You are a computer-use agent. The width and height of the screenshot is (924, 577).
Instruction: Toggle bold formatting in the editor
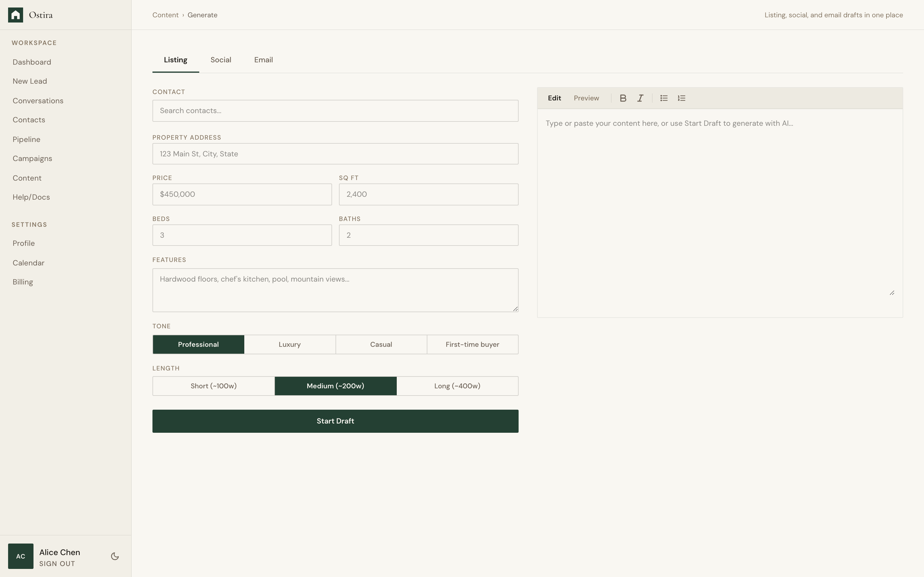click(623, 98)
